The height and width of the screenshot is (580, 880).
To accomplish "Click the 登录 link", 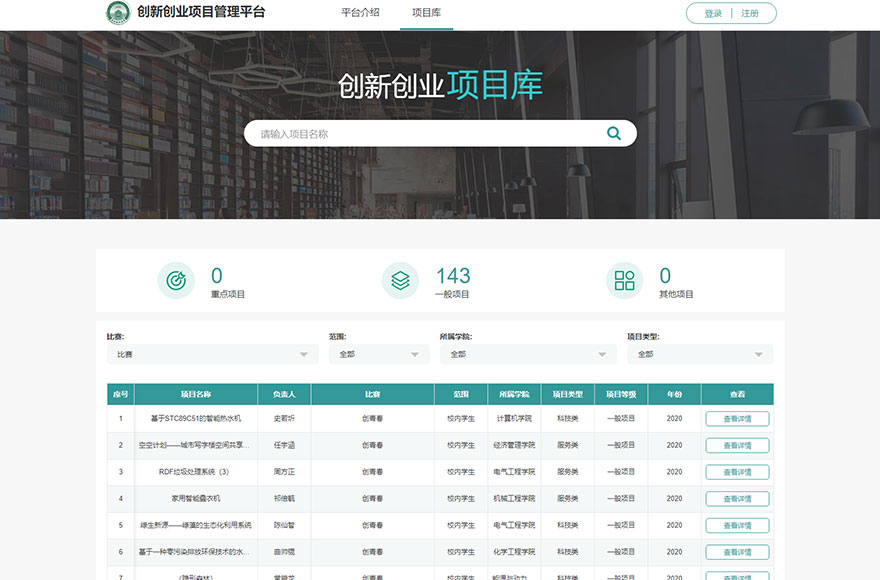I will (713, 13).
